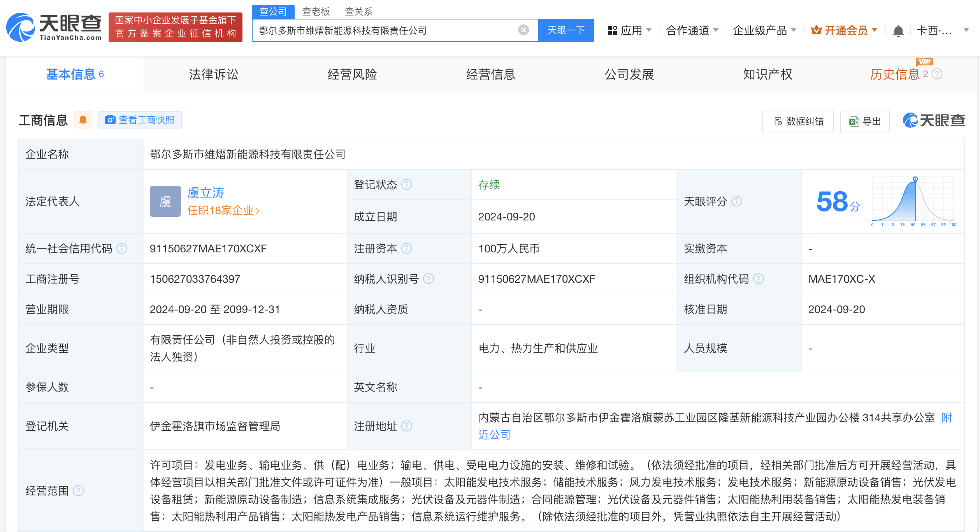Click help icon next to 注册地址

(x=406, y=426)
